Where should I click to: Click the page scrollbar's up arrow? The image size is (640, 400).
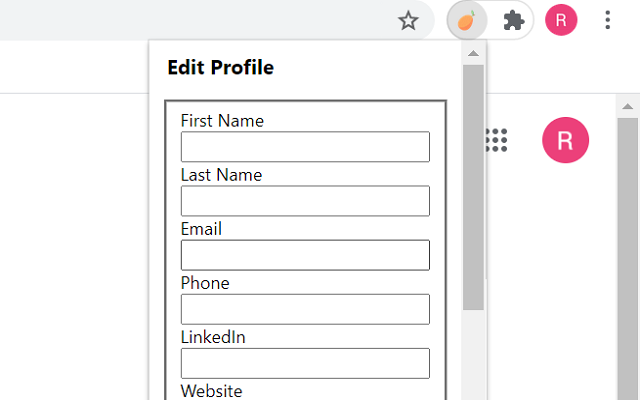[x=628, y=106]
